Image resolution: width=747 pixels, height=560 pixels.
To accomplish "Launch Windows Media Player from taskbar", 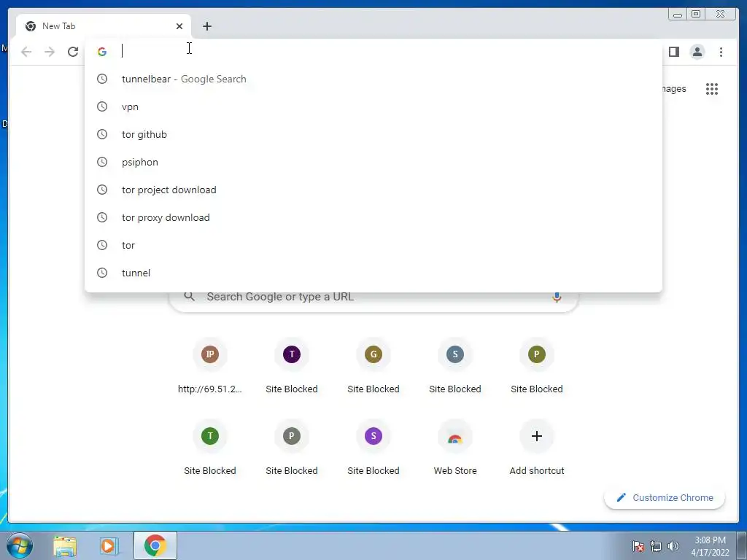I will 109,545.
